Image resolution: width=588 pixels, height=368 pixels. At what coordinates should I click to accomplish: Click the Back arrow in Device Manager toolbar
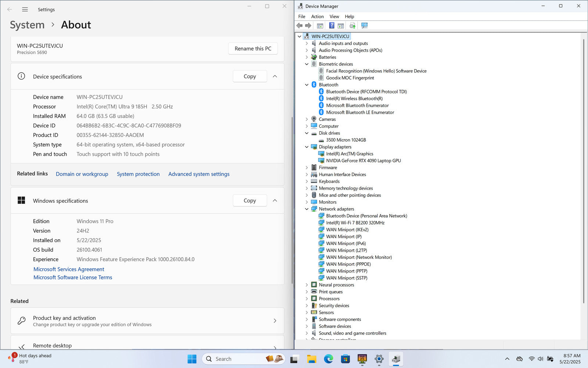(x=300, y=25)
